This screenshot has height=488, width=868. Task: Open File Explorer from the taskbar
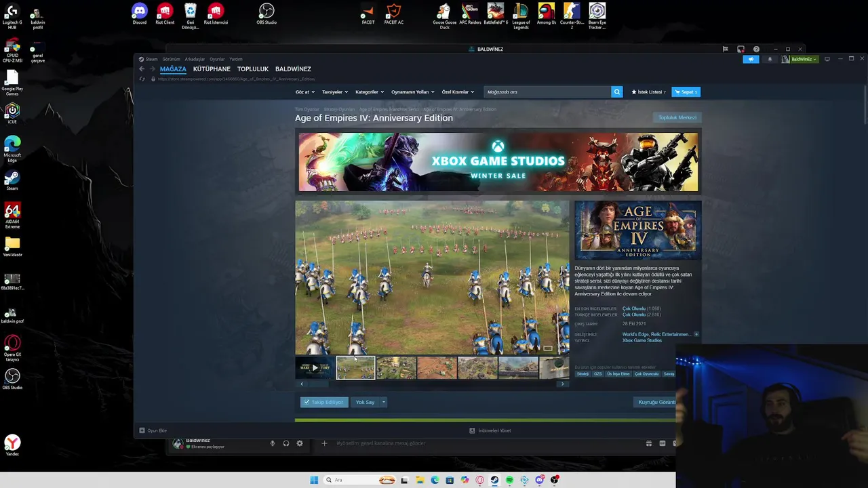coord(420,480)
